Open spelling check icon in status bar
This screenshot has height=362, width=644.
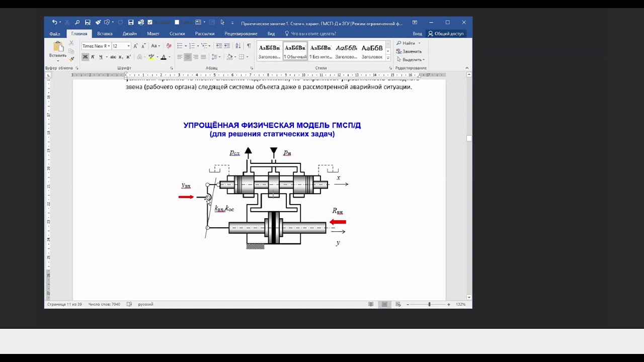[x=129, y=304]
